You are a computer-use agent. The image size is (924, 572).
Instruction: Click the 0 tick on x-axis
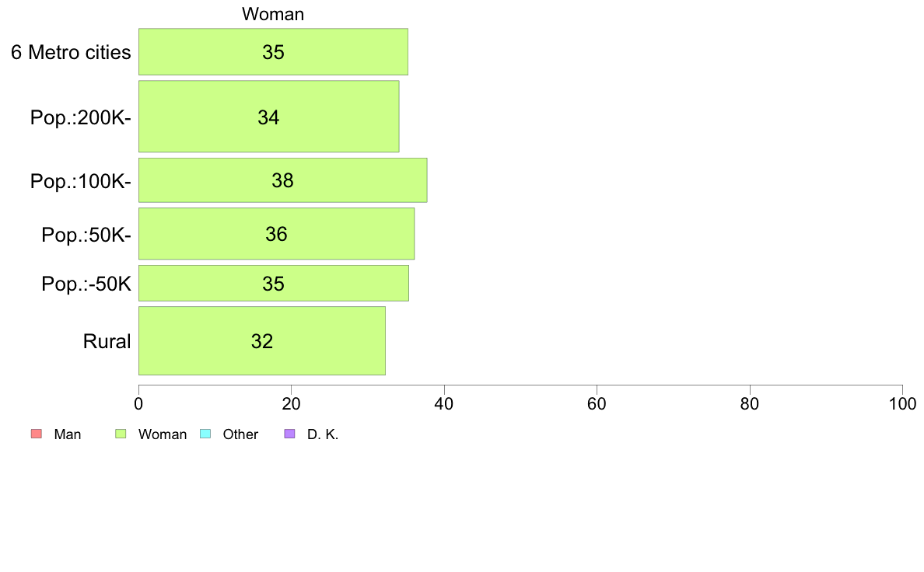pos(138,403)
